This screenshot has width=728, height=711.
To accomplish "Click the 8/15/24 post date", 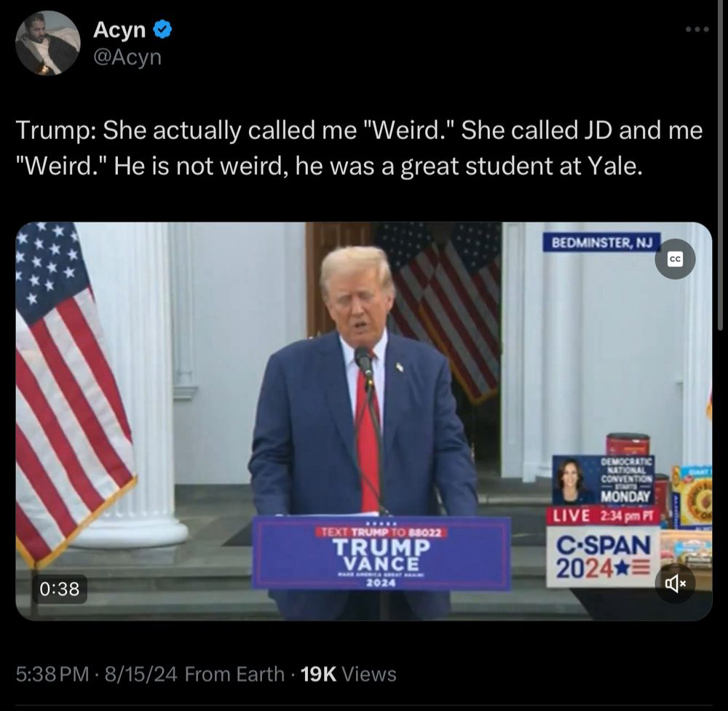I will tap(141, 674).
